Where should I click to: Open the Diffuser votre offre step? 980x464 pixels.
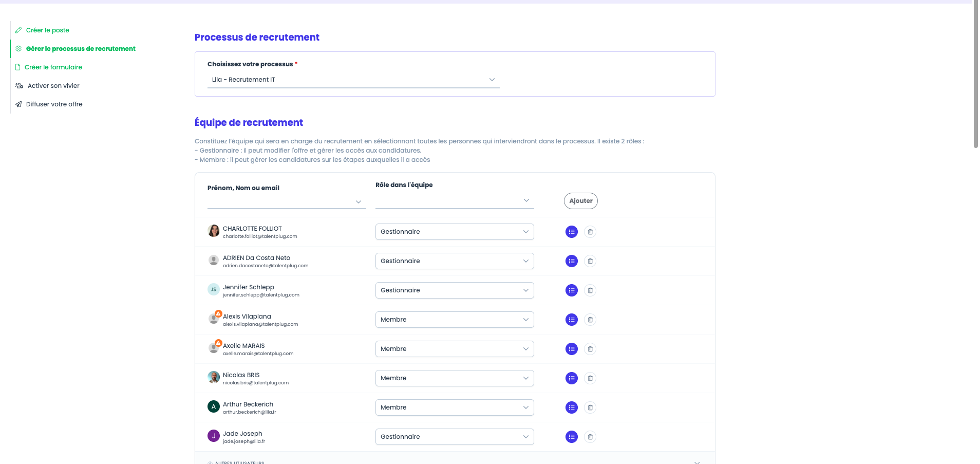[x=49, y=104]
